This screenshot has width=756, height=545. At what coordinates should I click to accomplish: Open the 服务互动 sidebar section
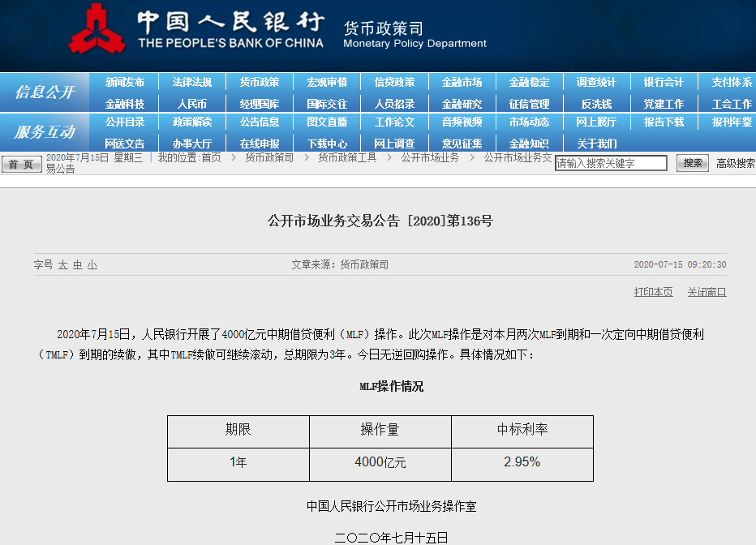(45, 132)
